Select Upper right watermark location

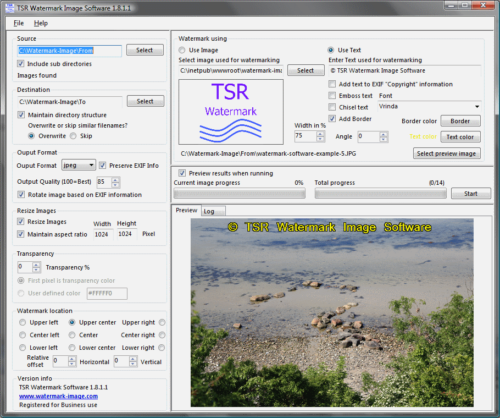[162, 322]
